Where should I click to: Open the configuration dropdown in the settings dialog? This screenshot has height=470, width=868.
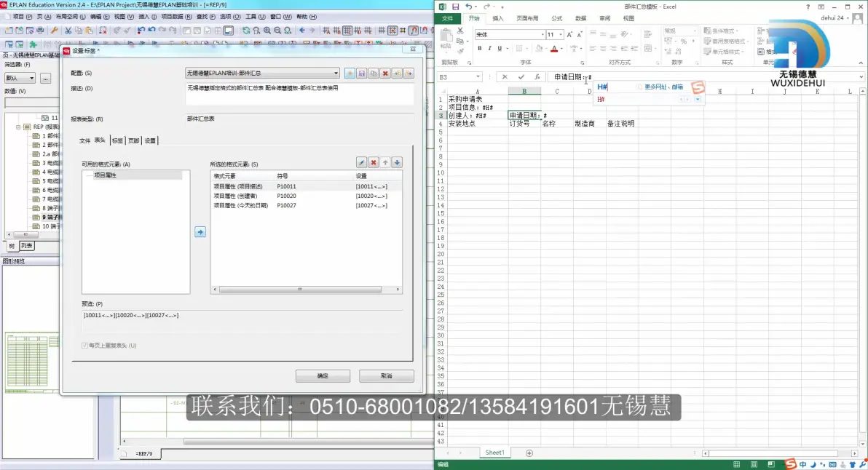pos(336,73)
